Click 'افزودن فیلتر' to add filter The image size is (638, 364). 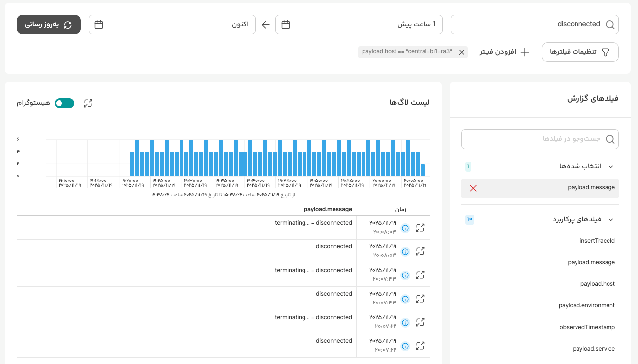click(504, 52)
